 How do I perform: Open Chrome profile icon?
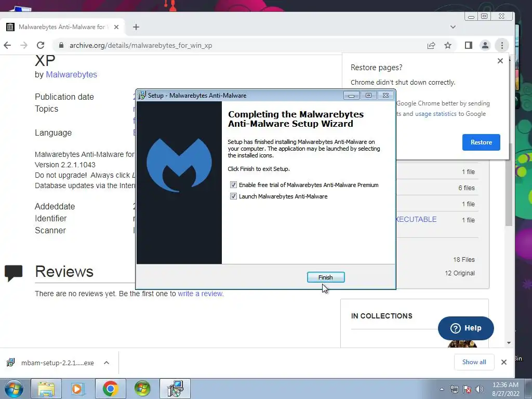pos(485,45)
